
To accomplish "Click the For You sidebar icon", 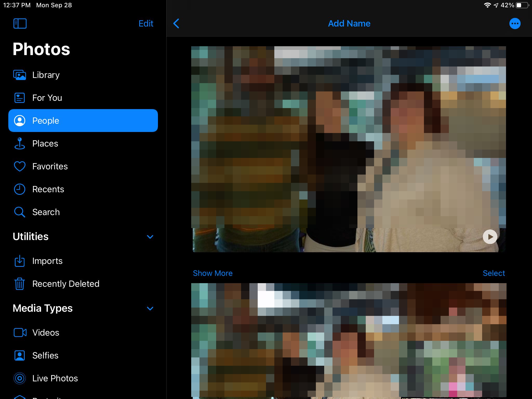I will coord(20,98).
